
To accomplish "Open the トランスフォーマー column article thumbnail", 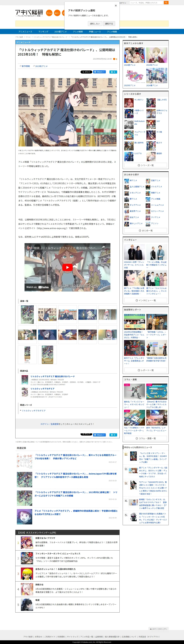I will (x=134, y=392).
